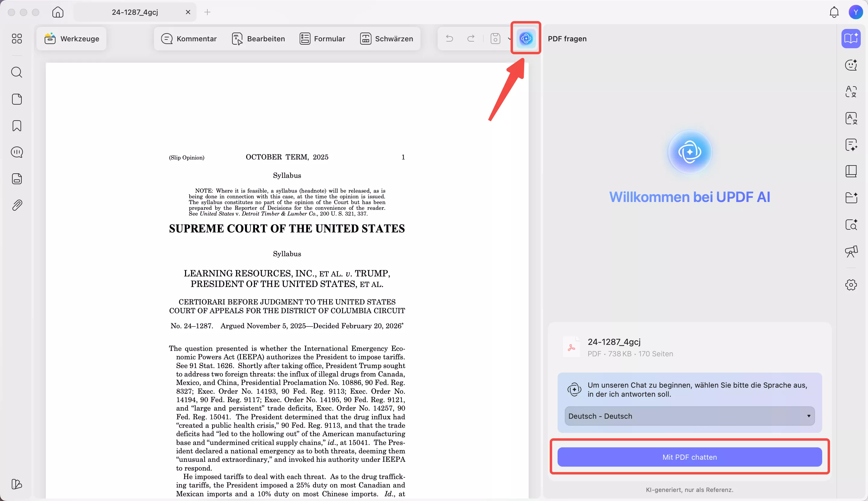
Task: Open the search panel in left sidebar
Action: coord(17,72)
